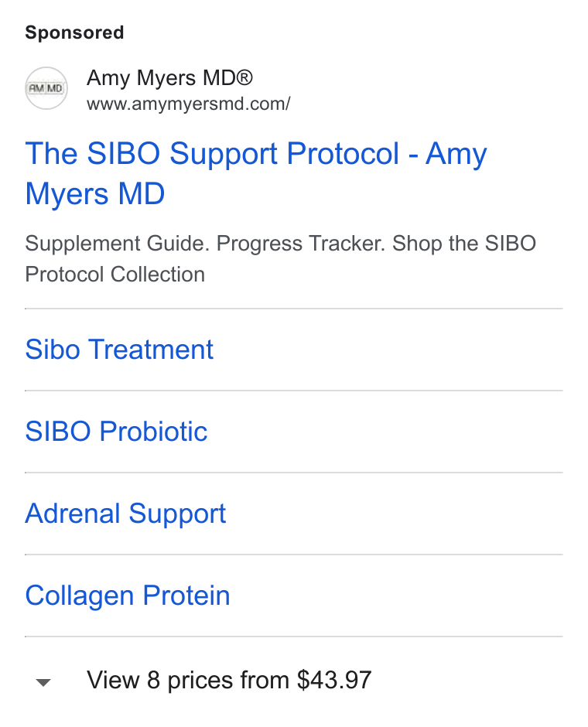Open The SIBO Support Protocol headline link
This screenshot has width=588, height=727.
(256, 173)
